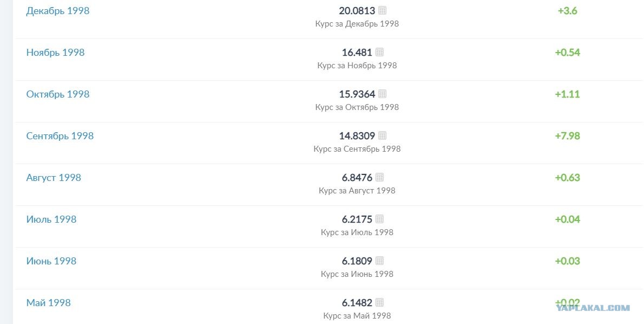Select the Август 1998 link
The width and height of the screenshot is (644, 324).
coord(54,178)
